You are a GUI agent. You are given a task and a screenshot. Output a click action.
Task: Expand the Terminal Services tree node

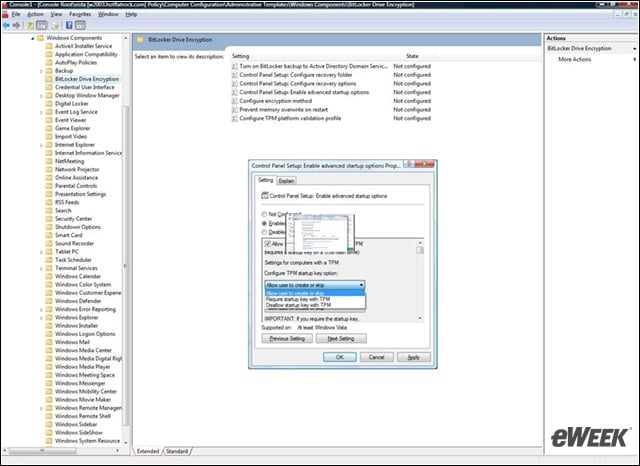click(41, 269)
